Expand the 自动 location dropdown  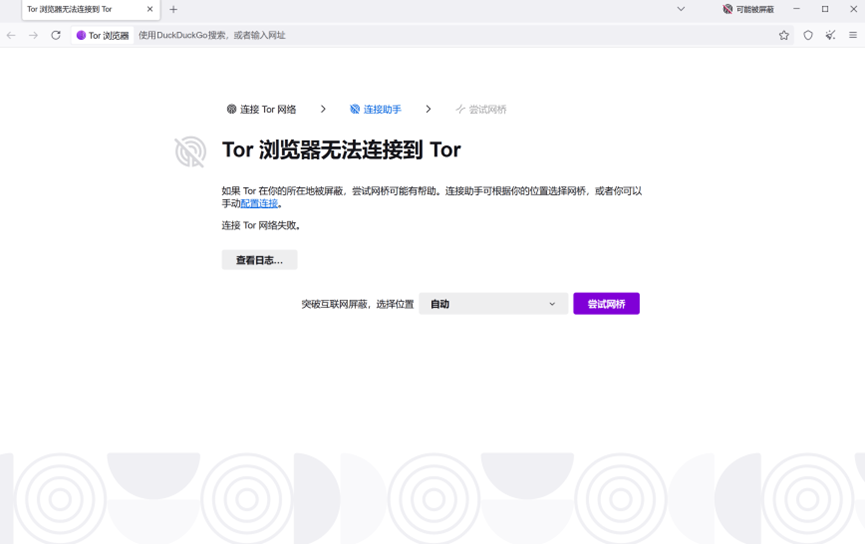[493, 304]
